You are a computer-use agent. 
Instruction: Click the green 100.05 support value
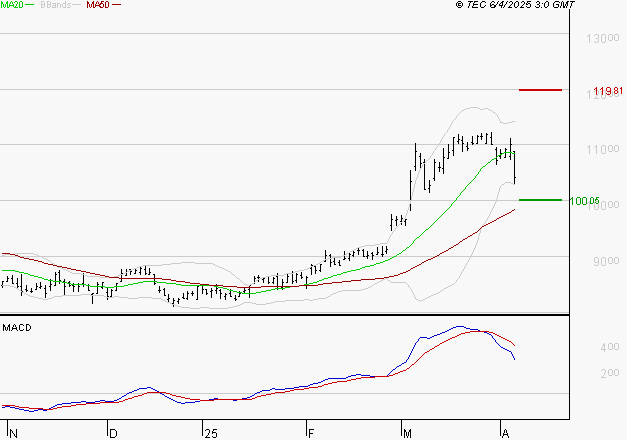[x=584, y=201]
